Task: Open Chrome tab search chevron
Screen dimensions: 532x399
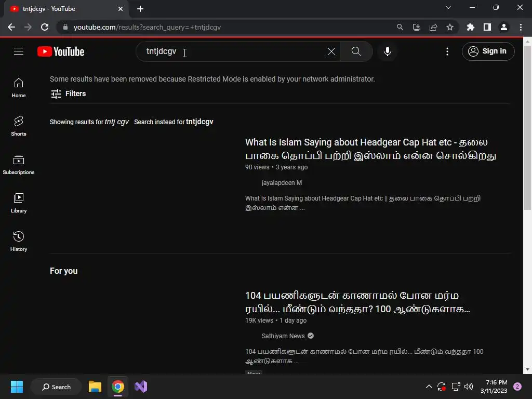Action: (448, 7)
